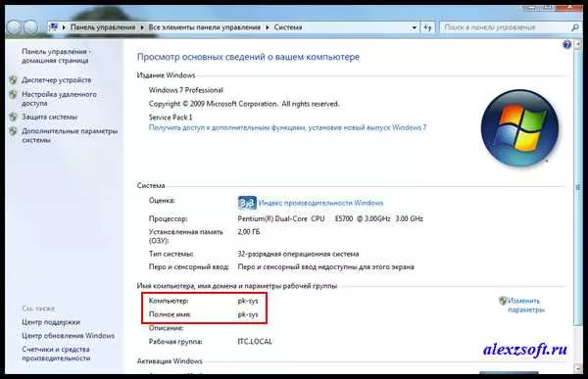Click the 3,8 performance rating badge
588x379 pixels.
coord(247,203)
